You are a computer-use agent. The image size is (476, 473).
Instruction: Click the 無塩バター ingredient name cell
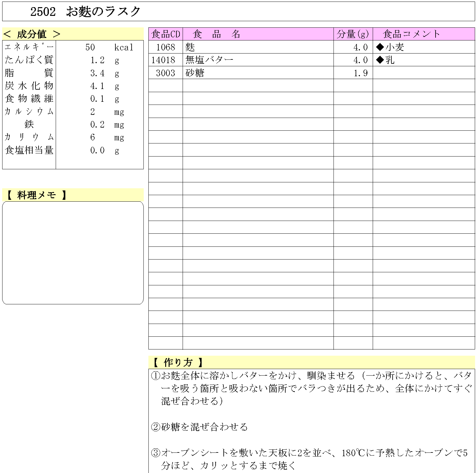[209, 60]
